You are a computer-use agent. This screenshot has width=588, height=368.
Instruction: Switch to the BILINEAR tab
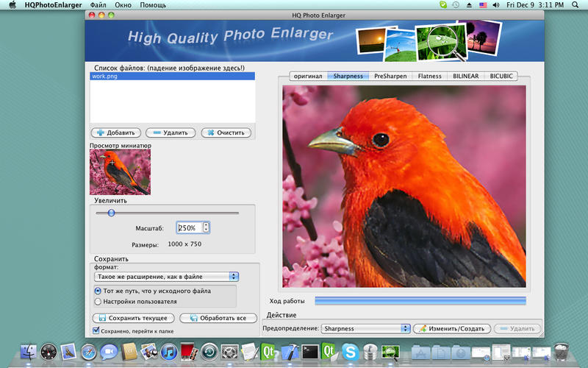(466, 76)
